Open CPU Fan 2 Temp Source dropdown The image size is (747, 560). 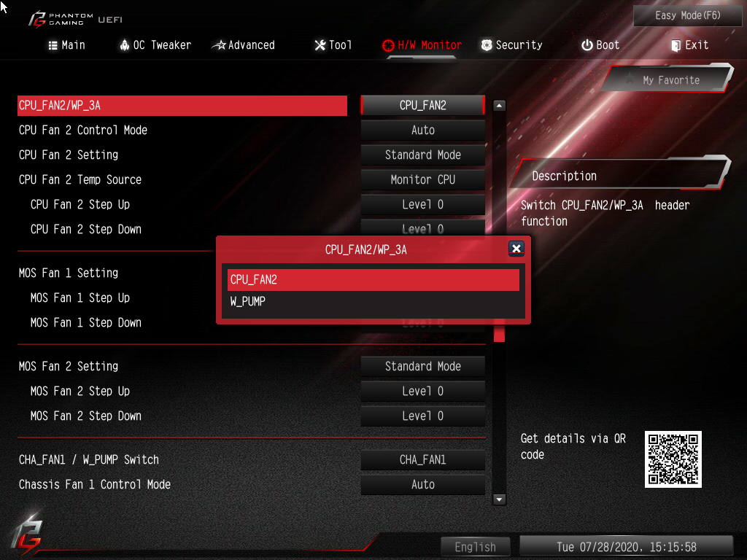[423, 179]
